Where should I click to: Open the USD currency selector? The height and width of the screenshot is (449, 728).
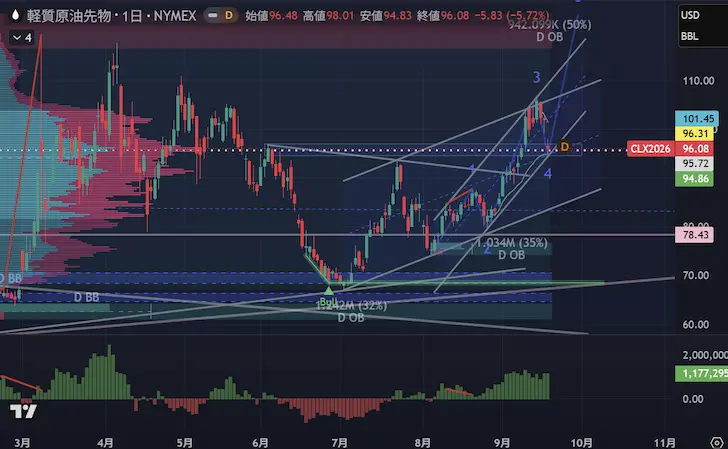pyautogui.click(x=690, y=15)
